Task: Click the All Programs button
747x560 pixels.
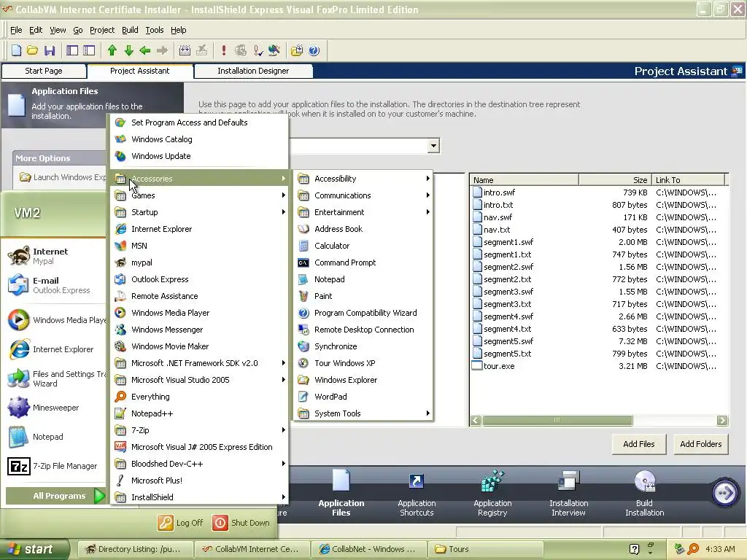Action: [55, 496]
